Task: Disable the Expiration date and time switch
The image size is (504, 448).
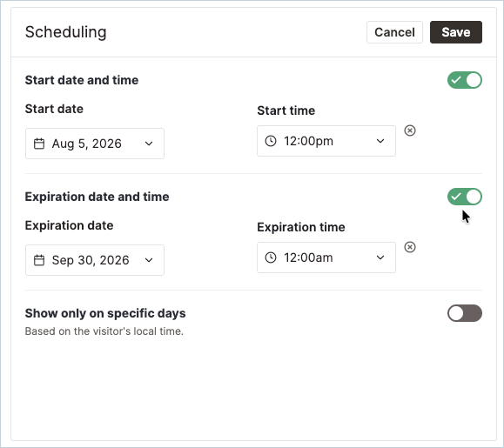Action: (x=465, y=197)
